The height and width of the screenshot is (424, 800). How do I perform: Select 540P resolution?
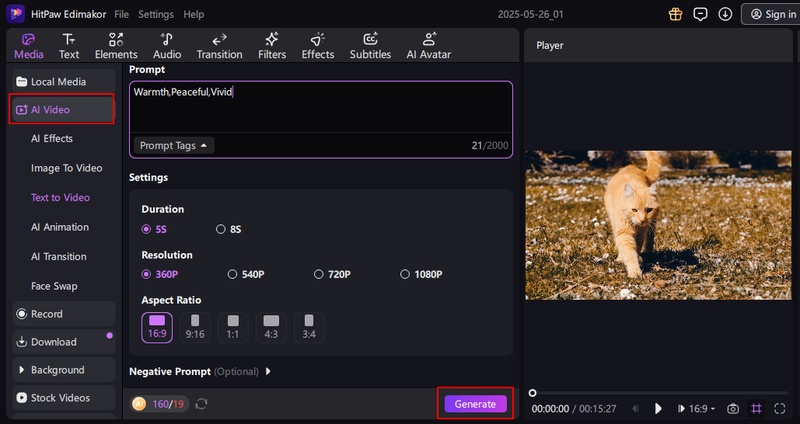pos(246,274)
